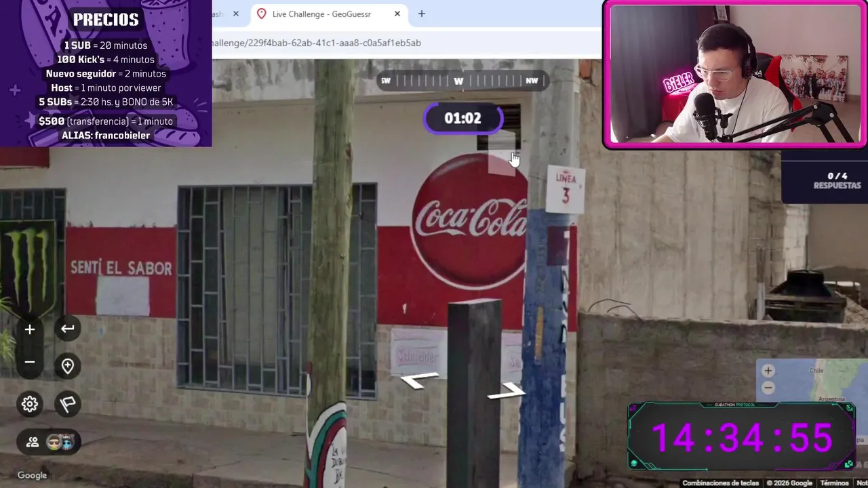Click the PRECIOS heading in overlay
This screenshot has width=868, height=488.
point(106,20)
